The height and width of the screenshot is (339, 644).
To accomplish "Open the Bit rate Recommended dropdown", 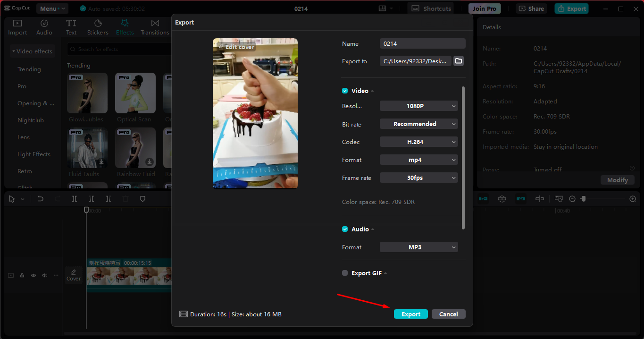I will click(x=419, y=124).
